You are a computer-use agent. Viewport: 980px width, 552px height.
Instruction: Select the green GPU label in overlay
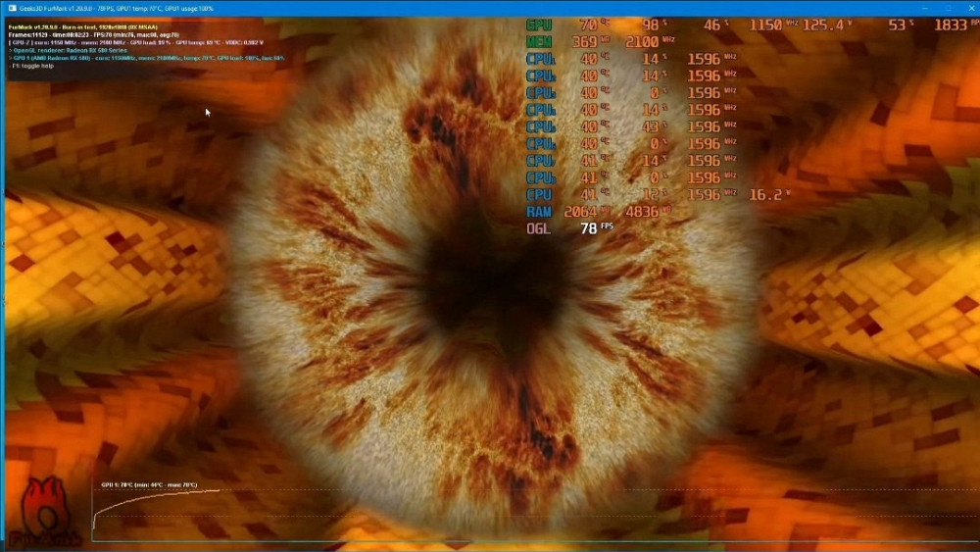tap(539, 25)
